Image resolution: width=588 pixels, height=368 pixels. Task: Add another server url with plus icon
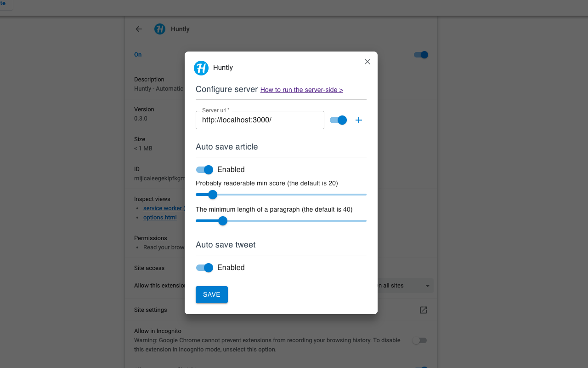[359, 120]
